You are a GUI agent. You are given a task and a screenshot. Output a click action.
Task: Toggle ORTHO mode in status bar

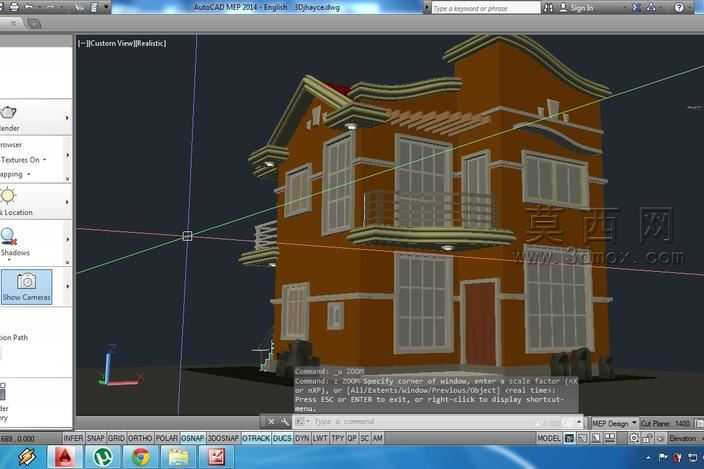click(x=140, y=438)
